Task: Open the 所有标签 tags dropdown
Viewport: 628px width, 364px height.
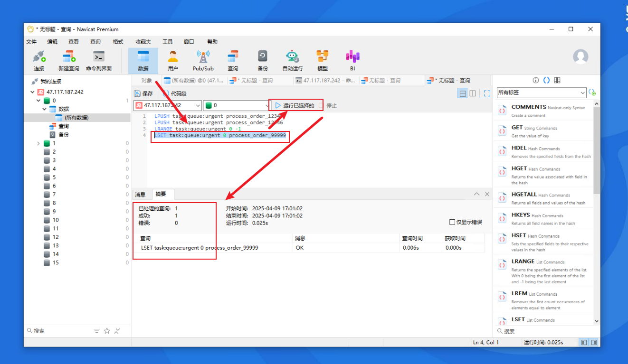Action: (x=542, y=93)
